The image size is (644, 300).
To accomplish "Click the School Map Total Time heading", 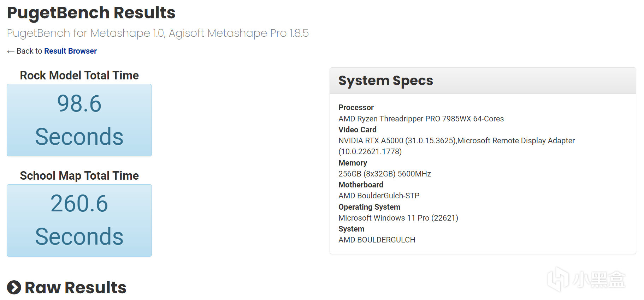I will point(79,176).
